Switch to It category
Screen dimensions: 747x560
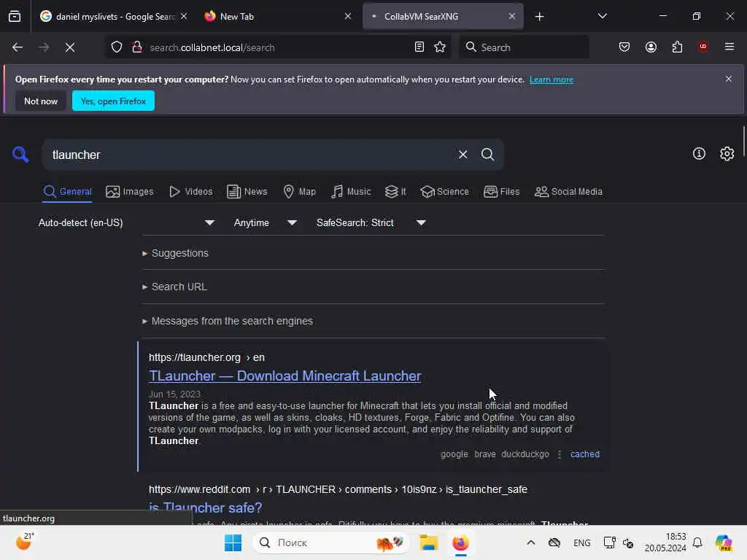[x=395, y=192]
